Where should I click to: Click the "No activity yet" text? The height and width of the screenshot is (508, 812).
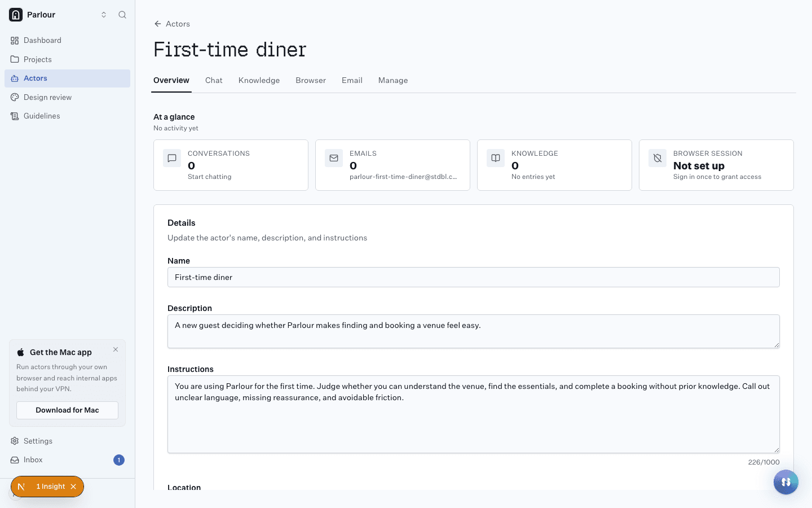[x=176, y=128]
